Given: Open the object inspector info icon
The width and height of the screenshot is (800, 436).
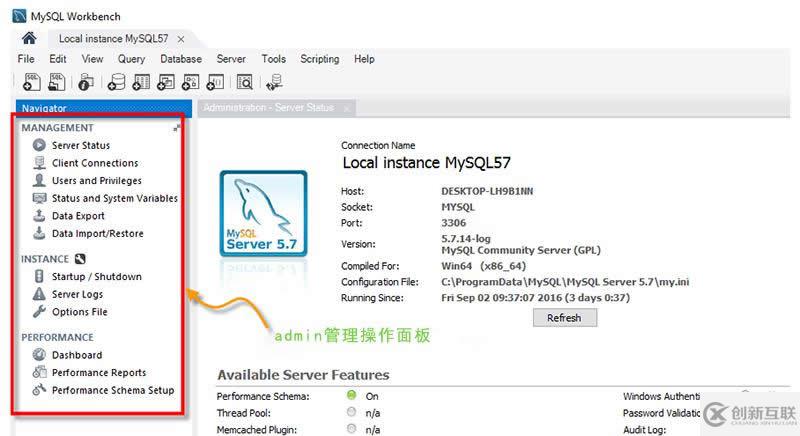Looking at the screenshot, I should [x=86, y=82].
